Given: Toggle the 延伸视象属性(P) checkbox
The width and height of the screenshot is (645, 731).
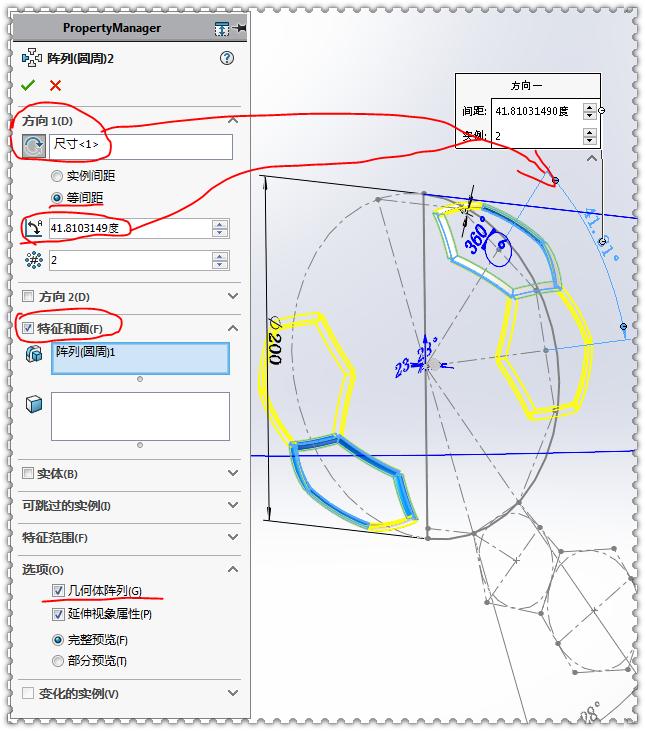Looking at the screenshot, I should (58, 614).
